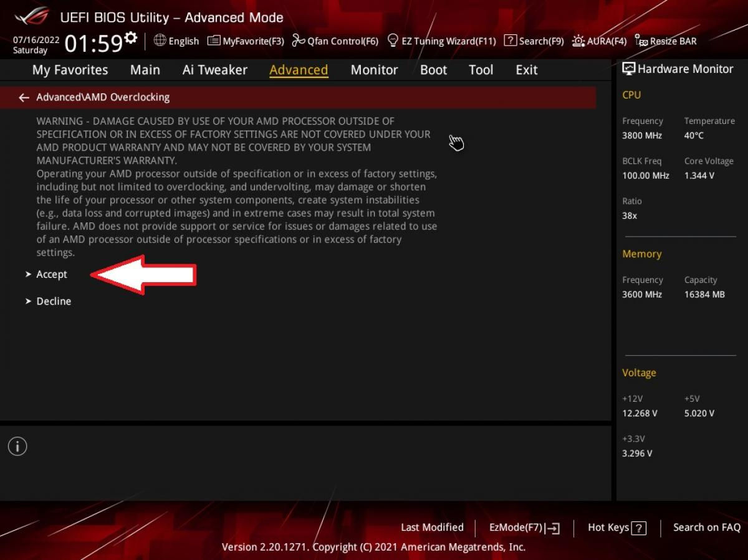Toggle Resize BAR option
This screenshot has height=560, width=748.
(x=666, y=41)
